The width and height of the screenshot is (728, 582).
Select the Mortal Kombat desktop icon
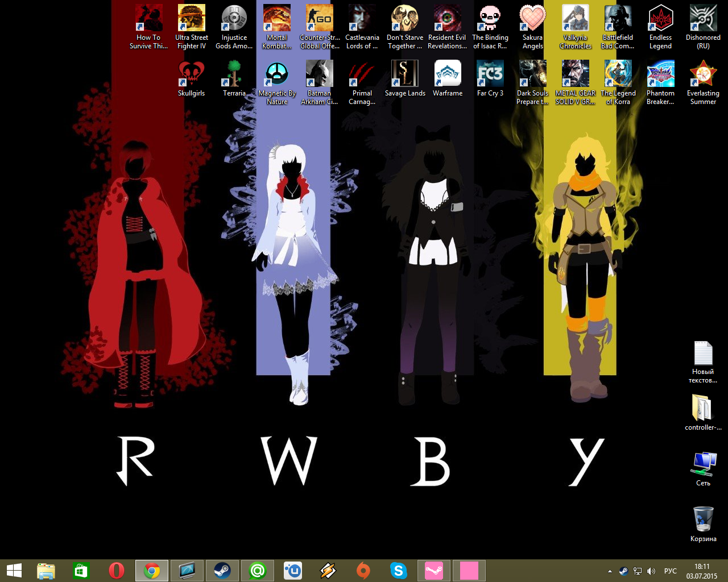coord(277,27)
